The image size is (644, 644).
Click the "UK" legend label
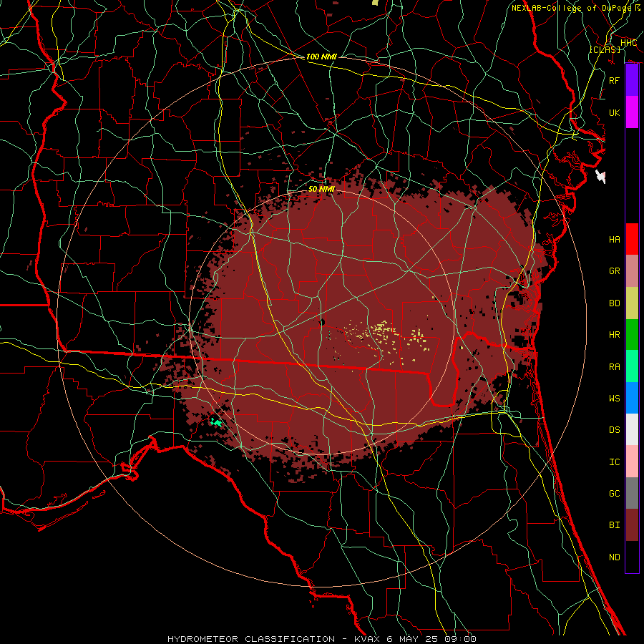pos(614,112)
